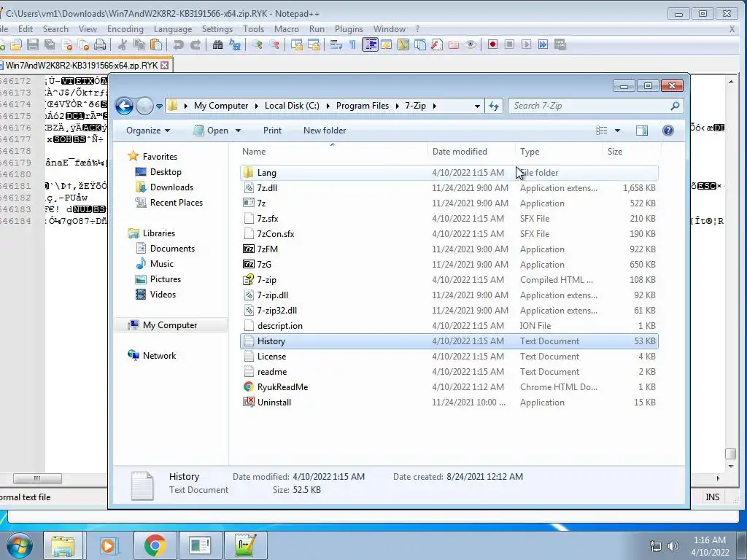The height and width of the screenshot is (560, 747).
Task: Click Zoom Out icon in Notepad++
Action: tap(274, 44)
